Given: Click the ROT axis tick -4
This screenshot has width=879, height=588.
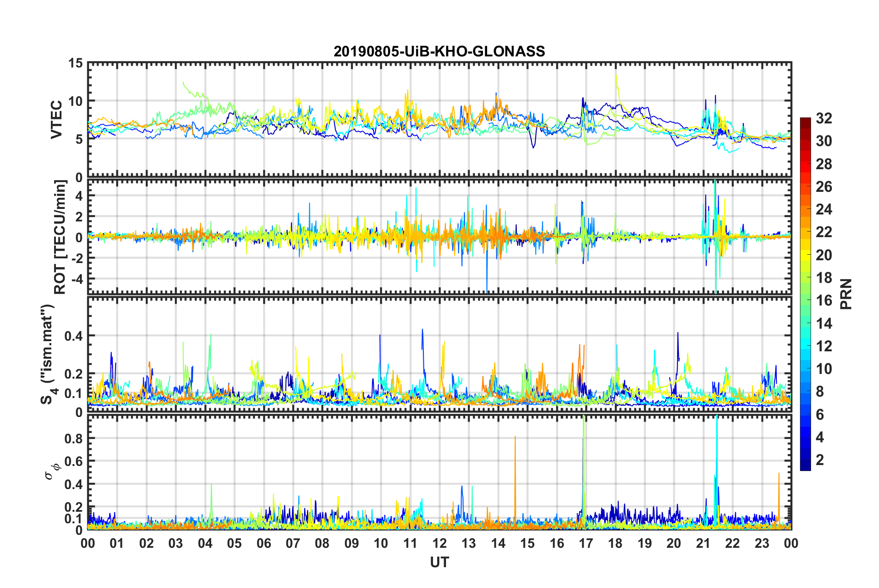Looking at the screenshot, I should 76,279.
